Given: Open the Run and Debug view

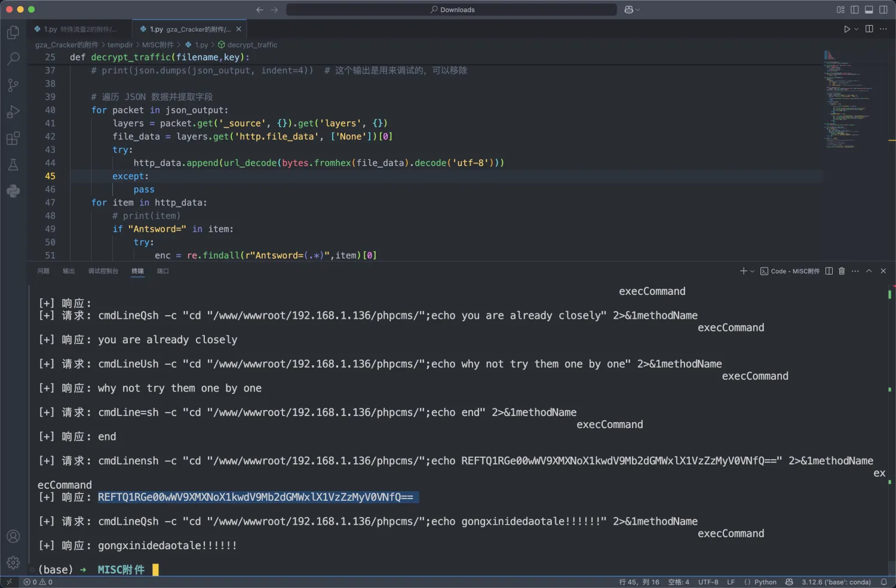Looking at the screenshot, I should point(13,112).
